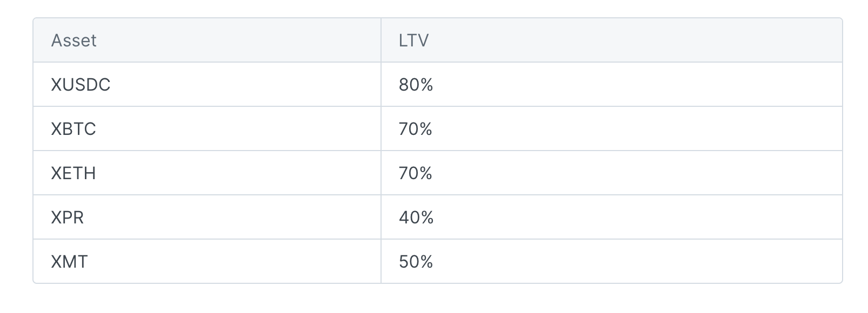868x313 pixels.
Task: Click the 80% LTV value for XUSDC
Action: coord(416,85)
